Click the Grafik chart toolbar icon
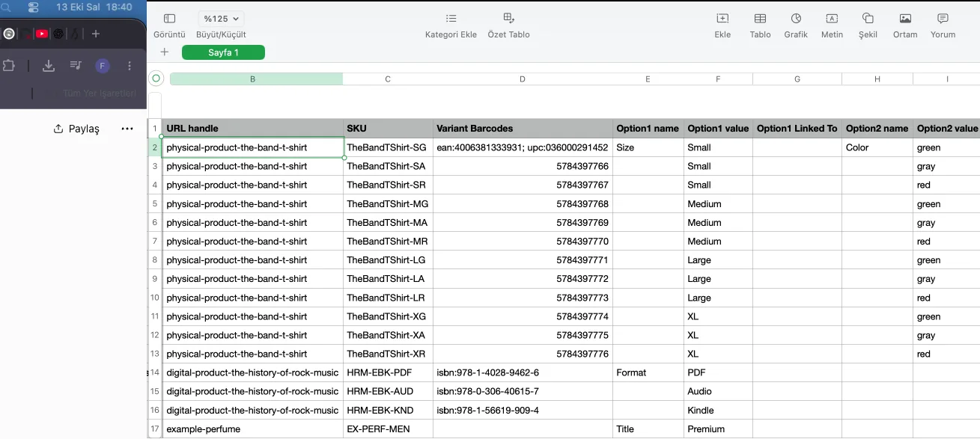This screenshot has width=980, height=439. (x=796, y=19)
